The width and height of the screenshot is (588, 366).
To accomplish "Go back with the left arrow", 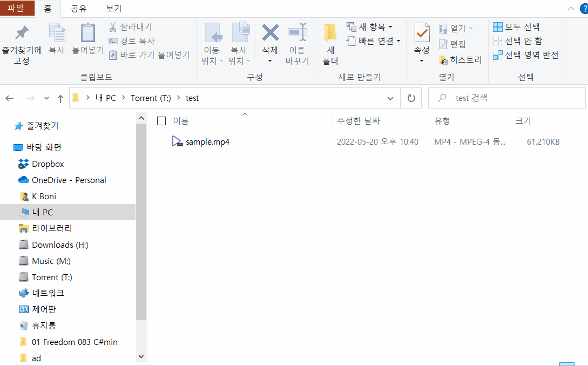I will coord(10,98).
